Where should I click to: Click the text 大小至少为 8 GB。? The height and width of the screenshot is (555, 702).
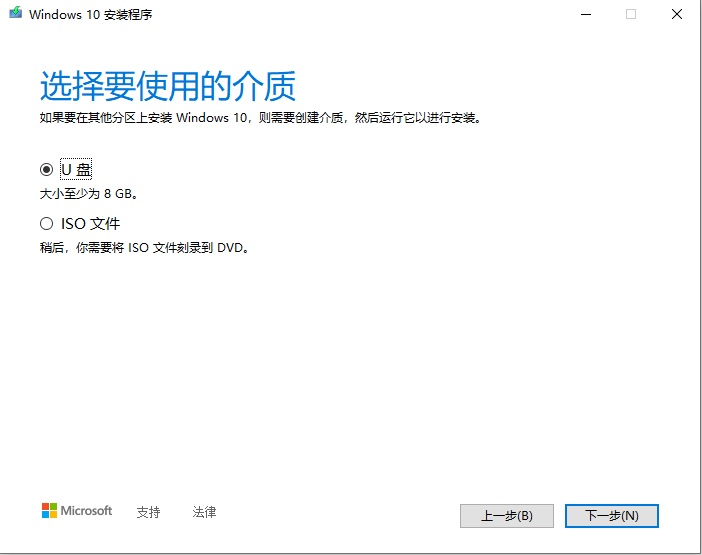pyautogui.click(x=89, y=194)
